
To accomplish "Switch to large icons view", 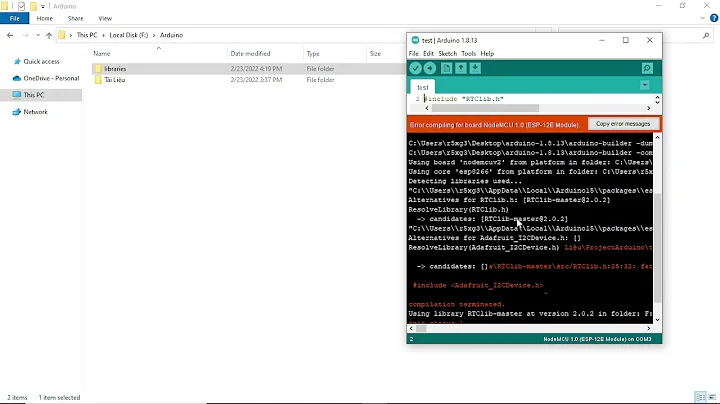I will [712, 397].
